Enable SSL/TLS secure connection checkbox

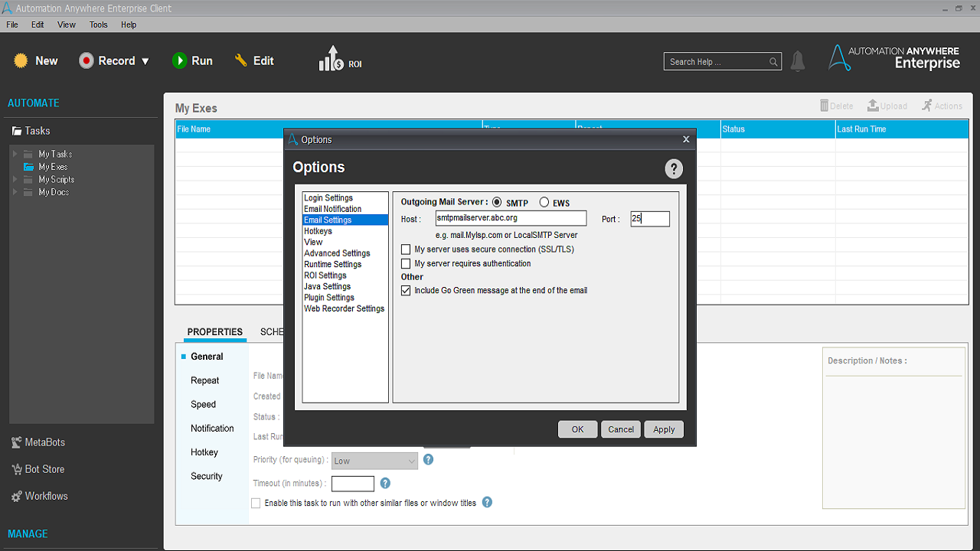[406, 249]
